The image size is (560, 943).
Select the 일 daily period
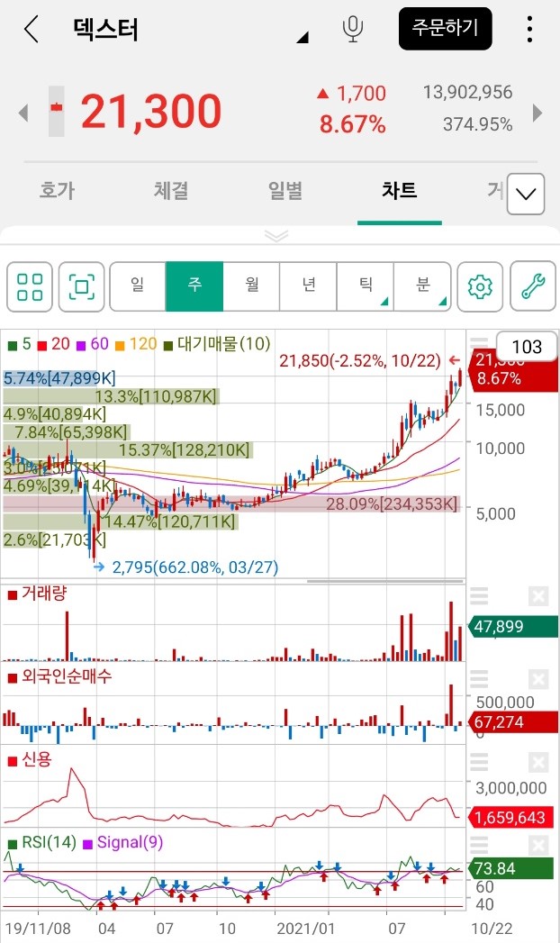[138, 286]
